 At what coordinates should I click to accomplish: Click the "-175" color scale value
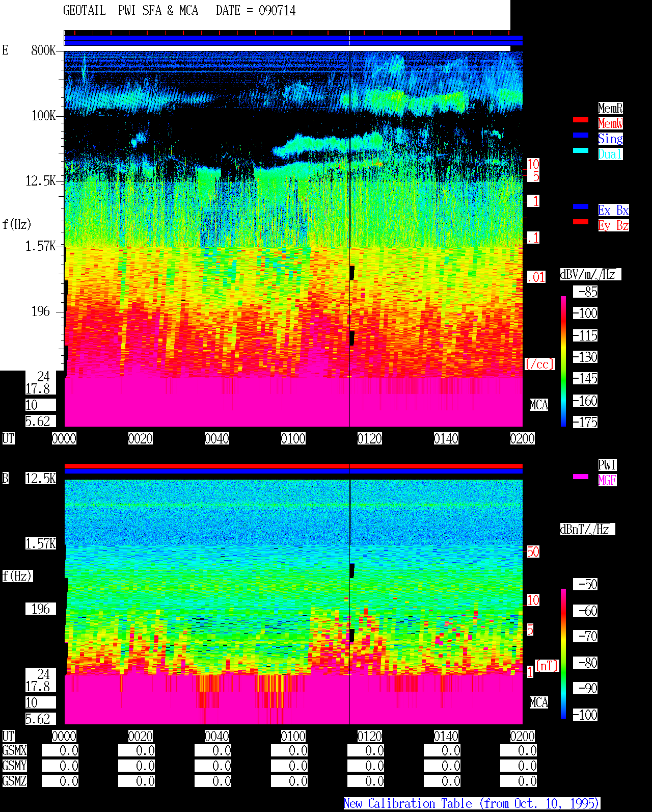585,422
